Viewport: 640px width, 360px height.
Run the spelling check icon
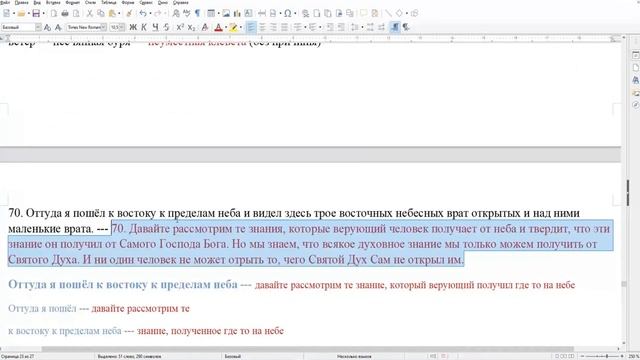(187, 13)
